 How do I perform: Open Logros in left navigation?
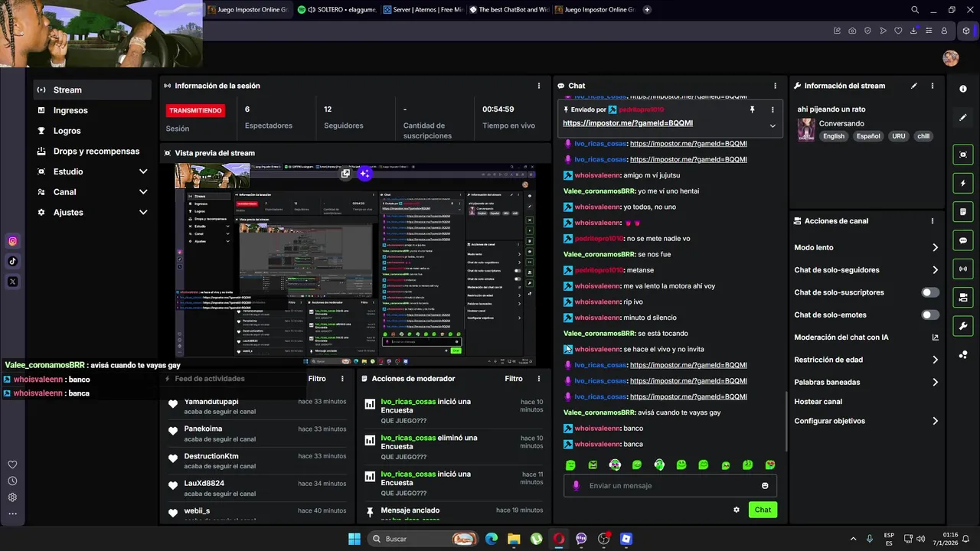[93, 131]
